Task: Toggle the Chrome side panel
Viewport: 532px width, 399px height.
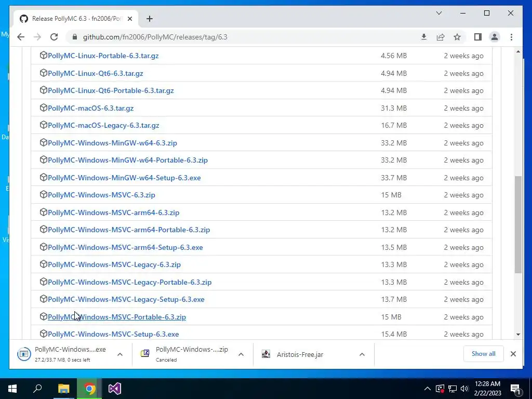Action: tap(478, 37)
